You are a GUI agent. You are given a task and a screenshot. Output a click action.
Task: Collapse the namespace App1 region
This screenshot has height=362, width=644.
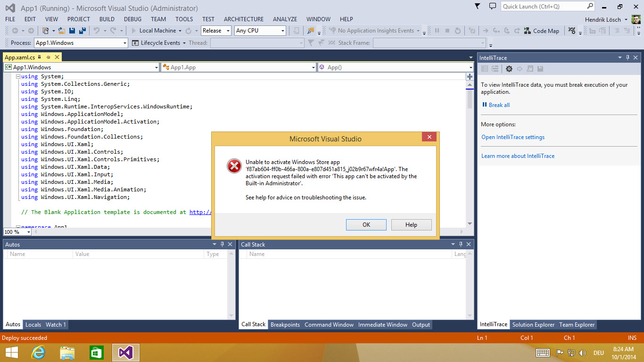(x=18, y=227)
